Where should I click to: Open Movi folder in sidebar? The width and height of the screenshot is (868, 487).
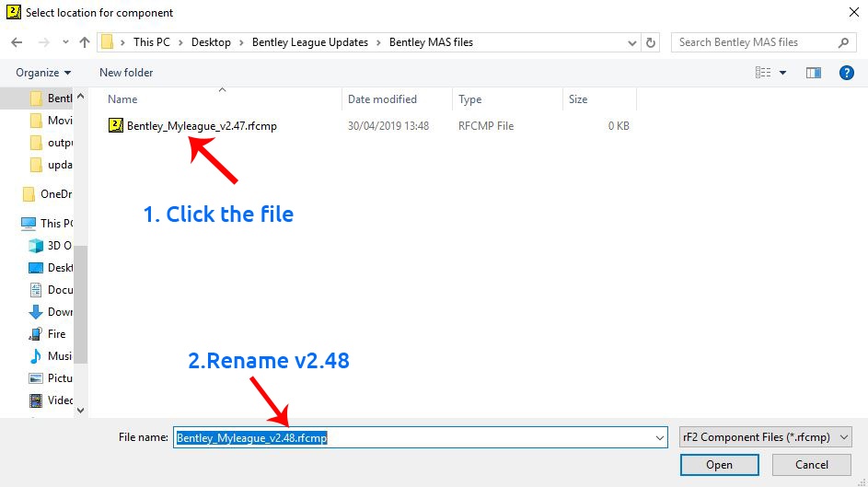tap(51, 121)
